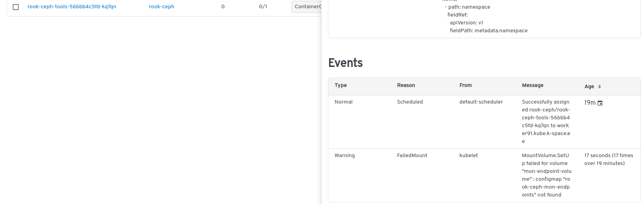The width and height of the screenshot is (644, 204).
Task: Open the rook-ceph-tools-56bbb4c5fd-kq7qn pod link
Action: pos(72,7)
